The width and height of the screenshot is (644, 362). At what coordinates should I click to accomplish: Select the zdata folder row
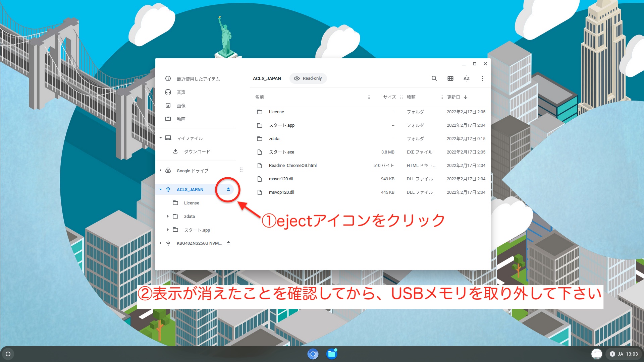[x=370, y=139]
